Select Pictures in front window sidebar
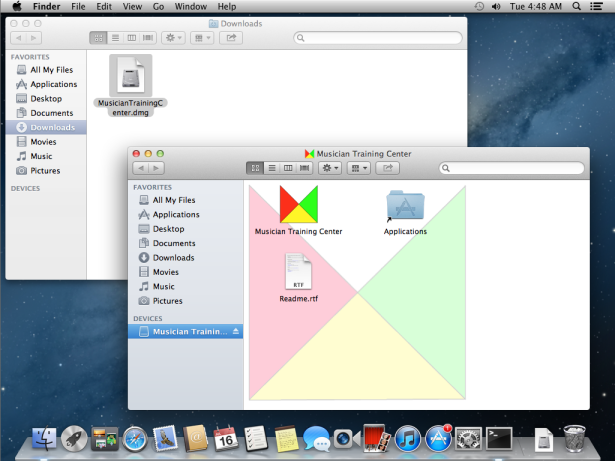This screenshot has height=461, width=615. pyautogui.click(x=186, y=301)
